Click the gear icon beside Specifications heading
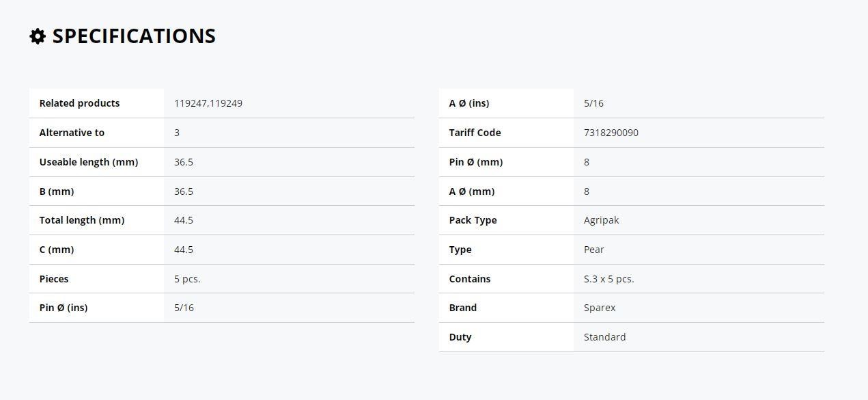Screen dimensions: 868x400 [x=38, y=36]
